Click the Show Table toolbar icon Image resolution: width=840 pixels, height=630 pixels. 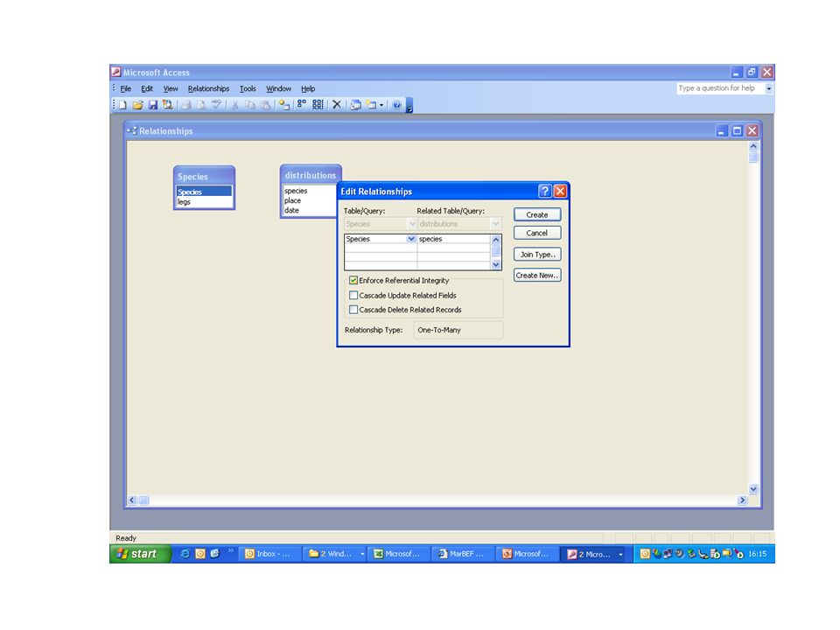(x=283, y=105)
